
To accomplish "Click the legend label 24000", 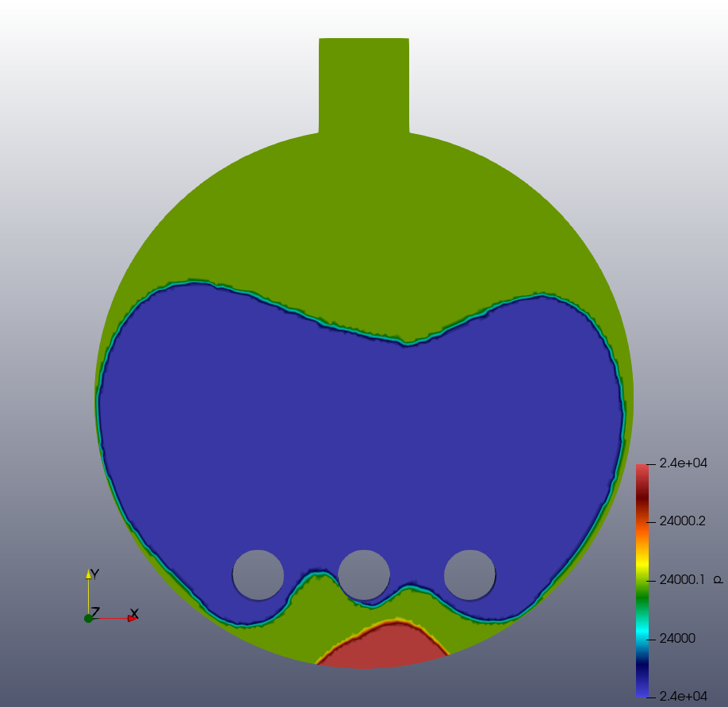I will click(x=677, y=638).
